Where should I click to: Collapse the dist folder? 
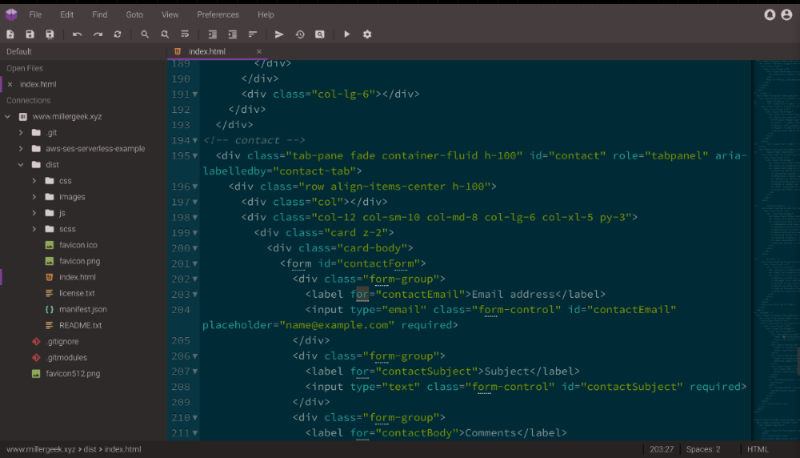tap(21, 165)
